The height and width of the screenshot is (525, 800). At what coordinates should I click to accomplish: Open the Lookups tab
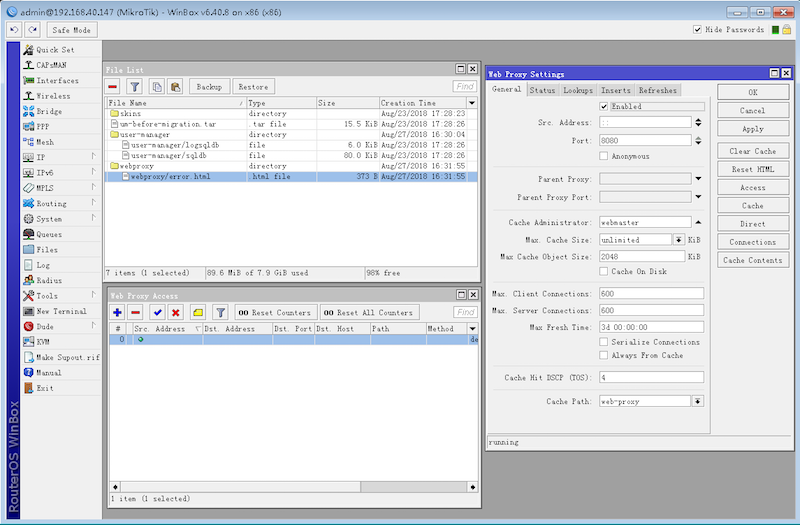578,90
